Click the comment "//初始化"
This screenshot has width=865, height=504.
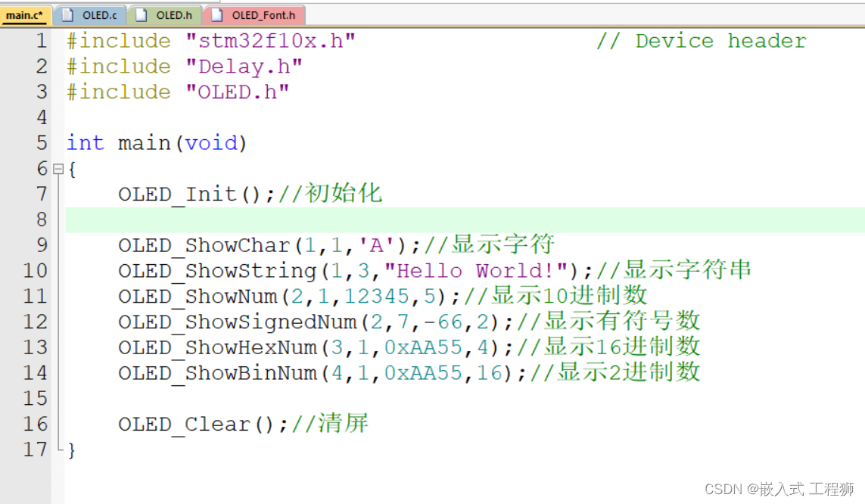(x=330, y=194)
